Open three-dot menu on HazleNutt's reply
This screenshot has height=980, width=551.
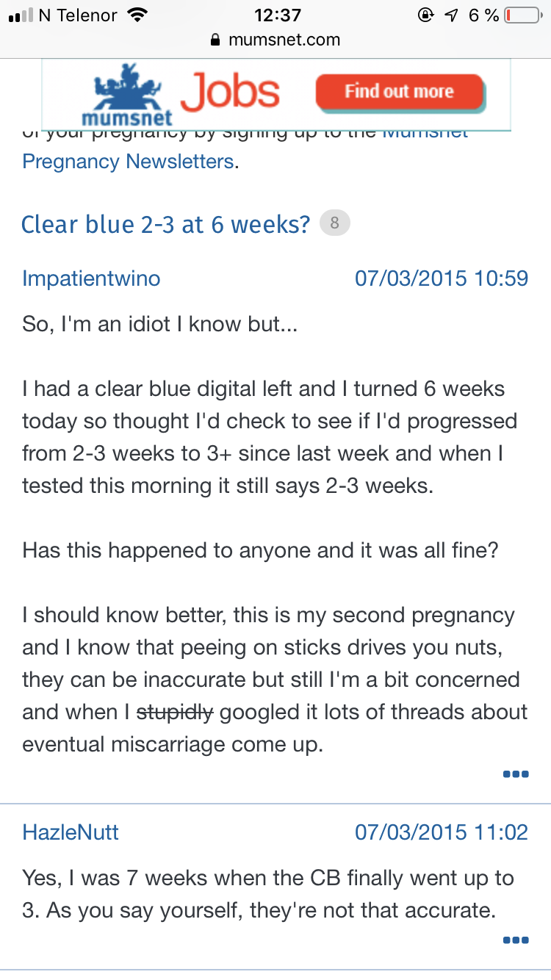click(x=516, y=940)
